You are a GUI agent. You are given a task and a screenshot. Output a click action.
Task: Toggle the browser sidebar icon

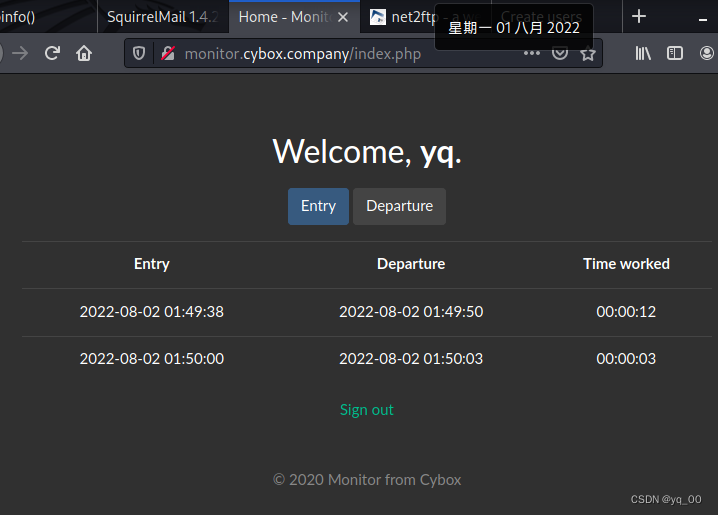tap(675, 53)
